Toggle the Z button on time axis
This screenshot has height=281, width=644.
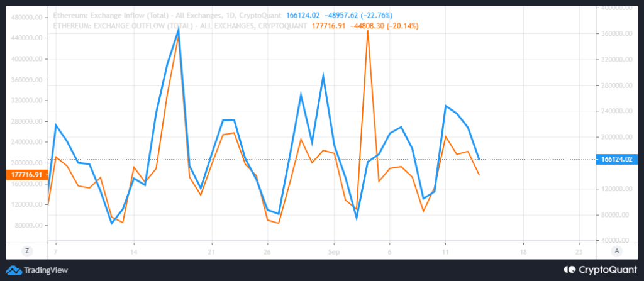27,250
